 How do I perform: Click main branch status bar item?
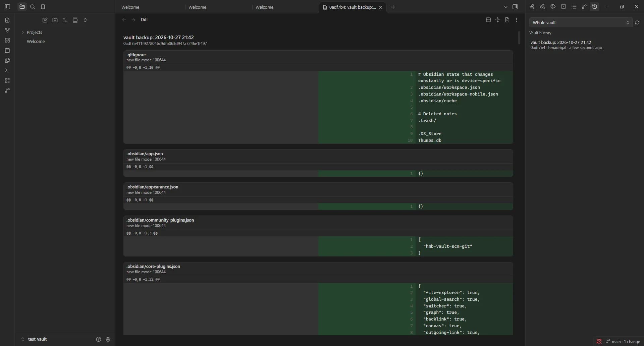point(623,341)
